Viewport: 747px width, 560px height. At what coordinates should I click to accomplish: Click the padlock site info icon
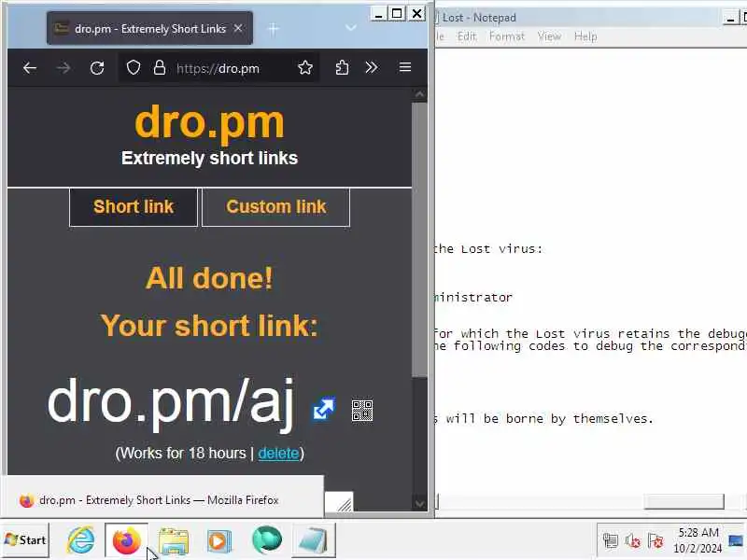coord(160,67)
